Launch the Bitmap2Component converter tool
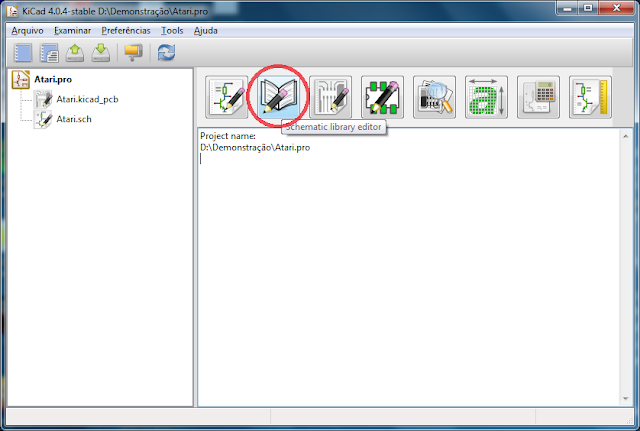This screenshot has width=640, height=431. [x=487, y=97]
